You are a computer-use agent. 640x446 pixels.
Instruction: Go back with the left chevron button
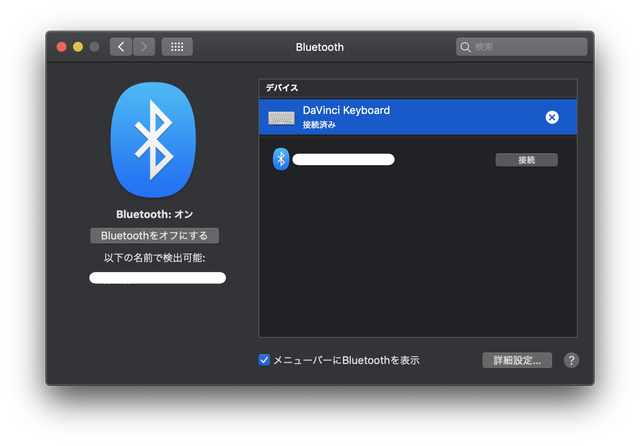point(121,47)
